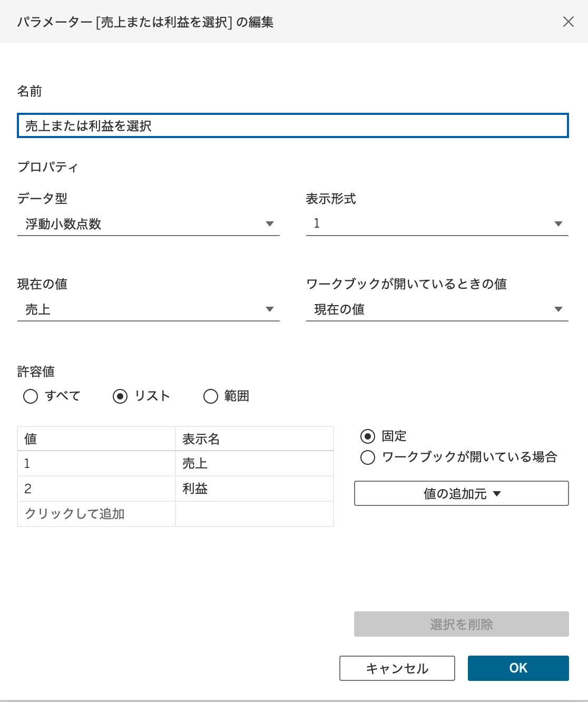Screen dimensions: 588x702
Task: Select the リスト radio button
Action: pos(120,396)
